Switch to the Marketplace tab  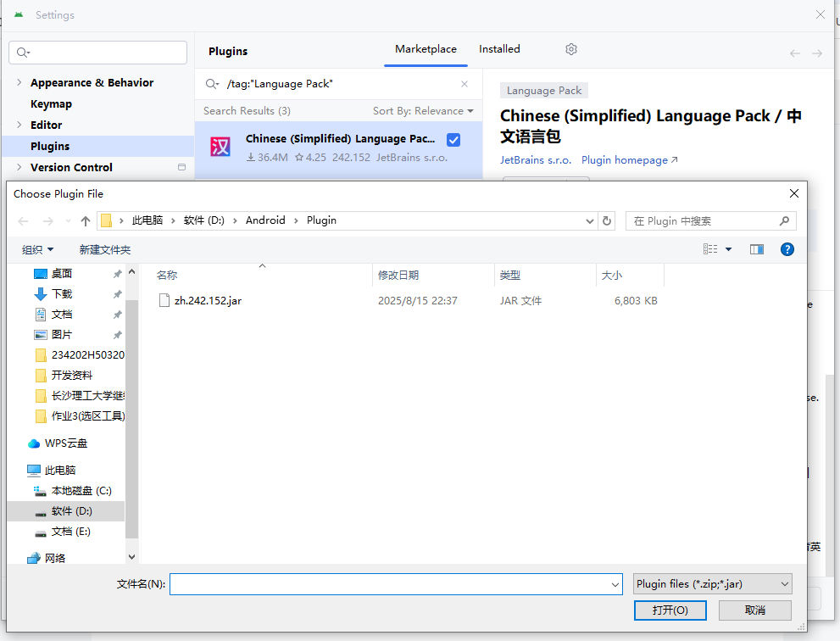[x=426, y=49]
